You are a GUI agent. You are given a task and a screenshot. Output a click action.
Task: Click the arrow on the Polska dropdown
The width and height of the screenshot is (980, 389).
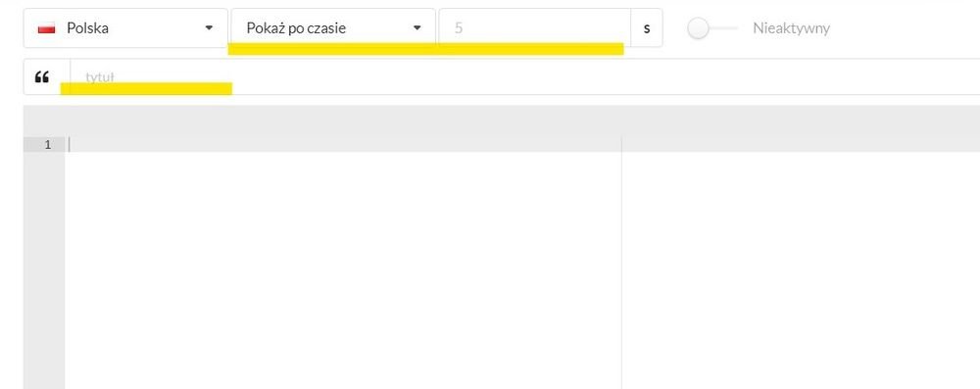pyautogui.click(x=209, y=28)
